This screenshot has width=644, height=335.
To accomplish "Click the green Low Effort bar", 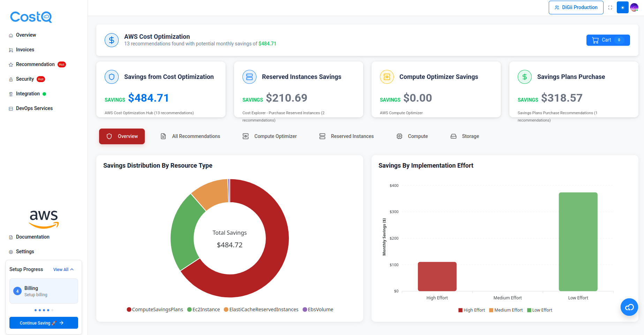I will pyautogui.click(x=578, y=242).
